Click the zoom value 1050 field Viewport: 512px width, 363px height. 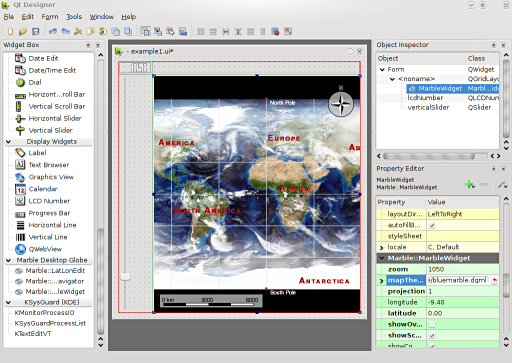[x=463, y=269]
